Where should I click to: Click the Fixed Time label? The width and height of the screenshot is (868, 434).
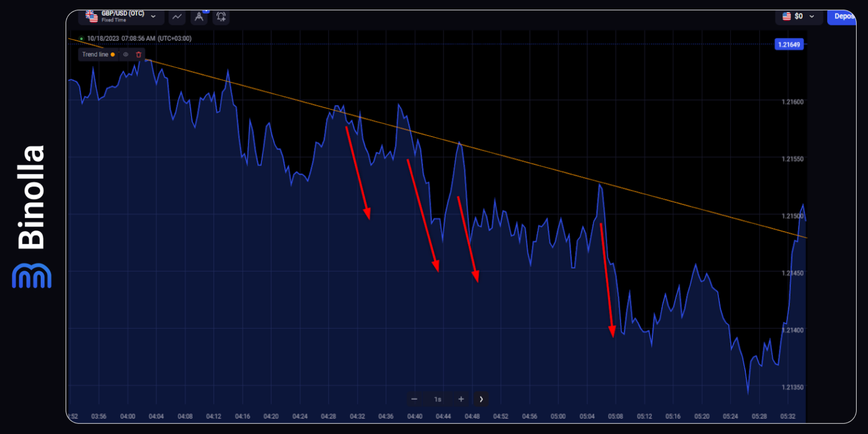(x=114, y=20)
